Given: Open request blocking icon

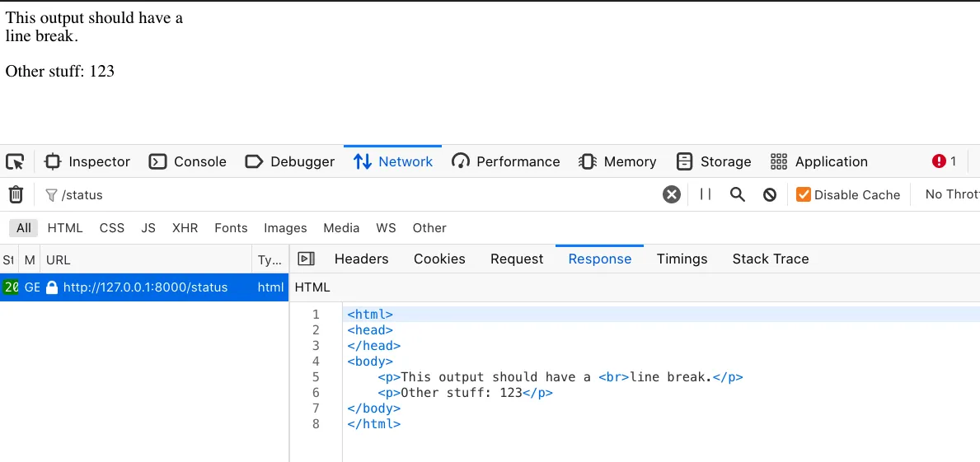Looking at the screenshot, I should [770, 195].
